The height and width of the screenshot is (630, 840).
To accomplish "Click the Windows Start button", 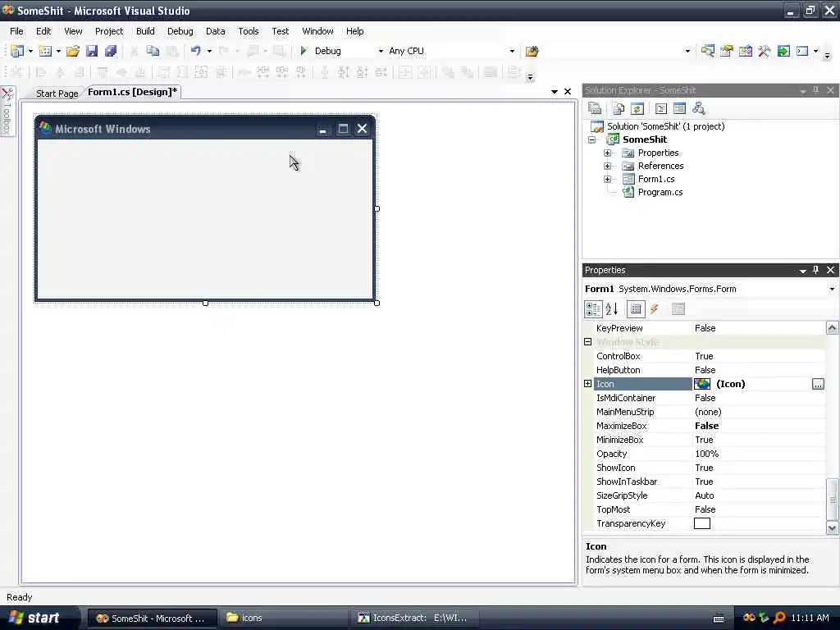I will 39,618.
